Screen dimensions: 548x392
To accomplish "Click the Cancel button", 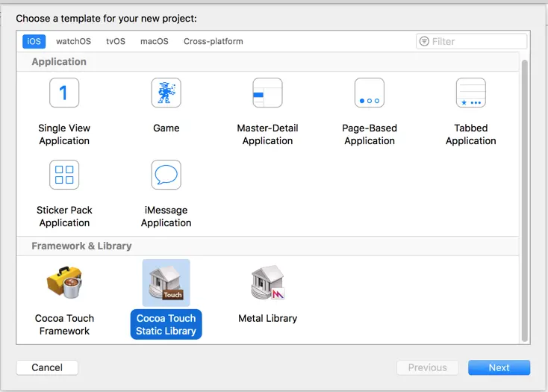I will click(x=47, y=367).
